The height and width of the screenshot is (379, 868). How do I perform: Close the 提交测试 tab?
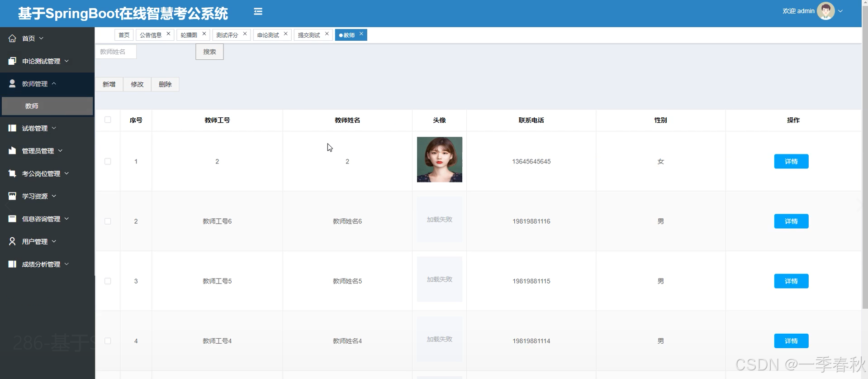327,34
